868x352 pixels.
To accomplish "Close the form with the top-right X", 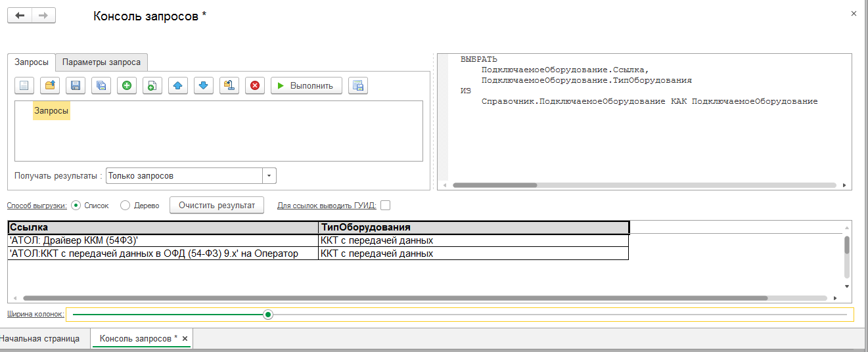I will coord(854,14).
